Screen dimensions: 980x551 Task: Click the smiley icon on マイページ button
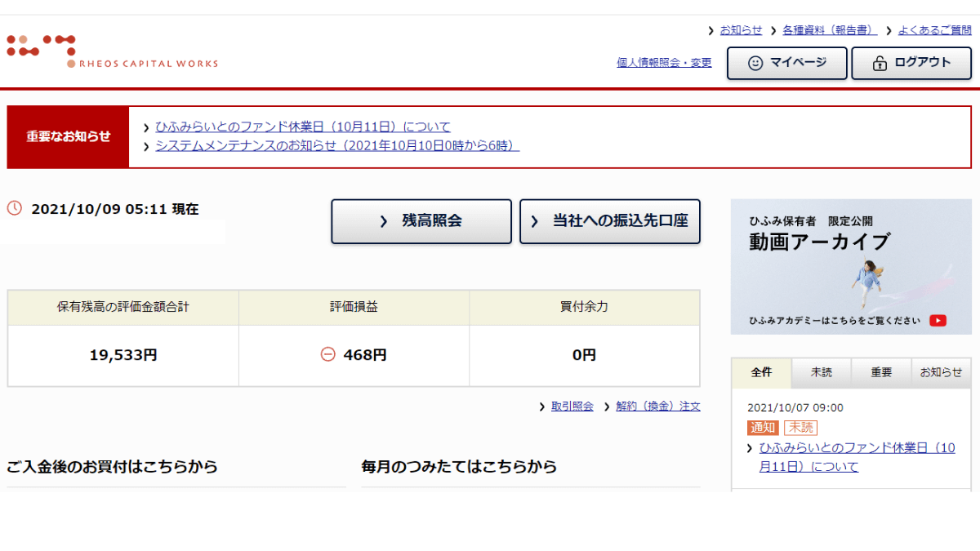click(755, 63)
